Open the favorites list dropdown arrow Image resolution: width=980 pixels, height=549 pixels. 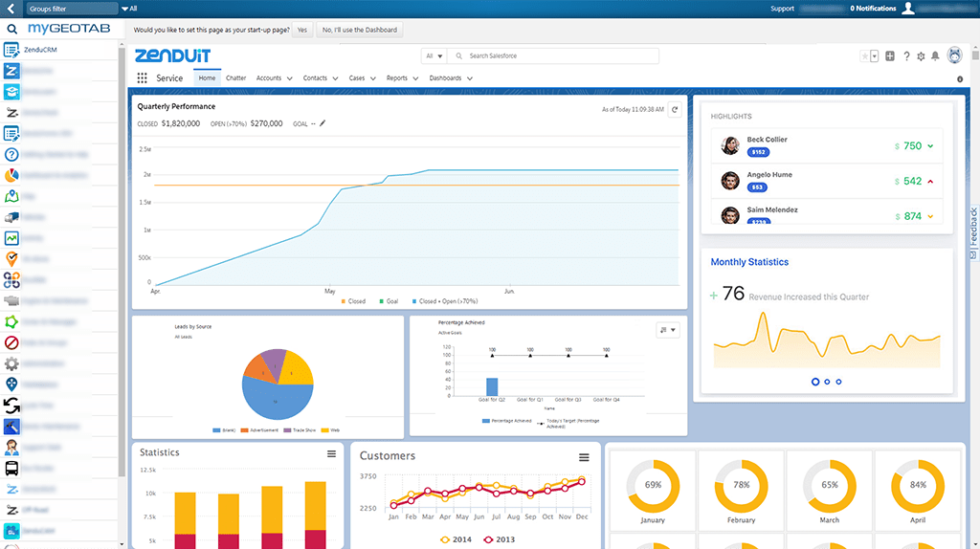coord(875,56)
